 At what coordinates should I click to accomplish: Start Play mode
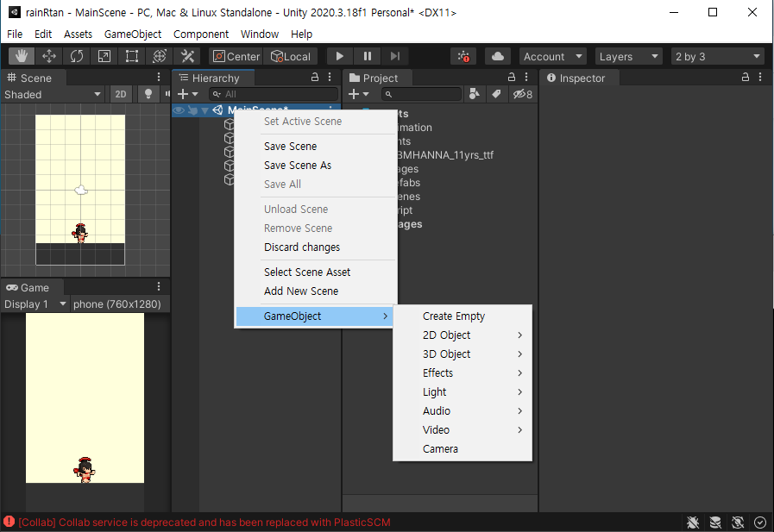point(340,56)
